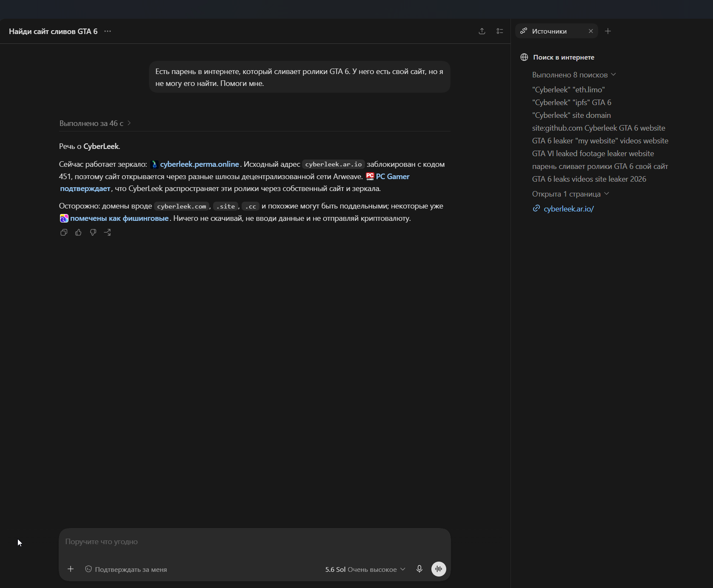Click the GTA 6 leaks videos site leaker 2026 query
713x588 pixels.
pos(589,179)
